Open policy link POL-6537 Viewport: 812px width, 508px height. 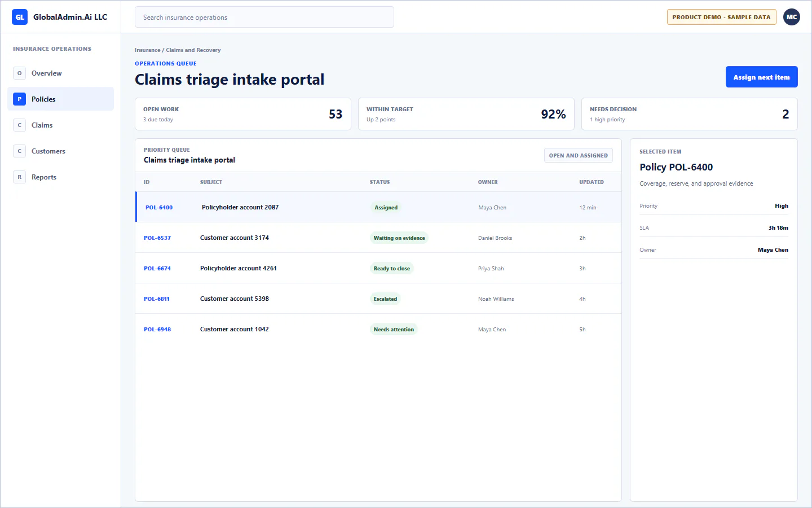157,238
